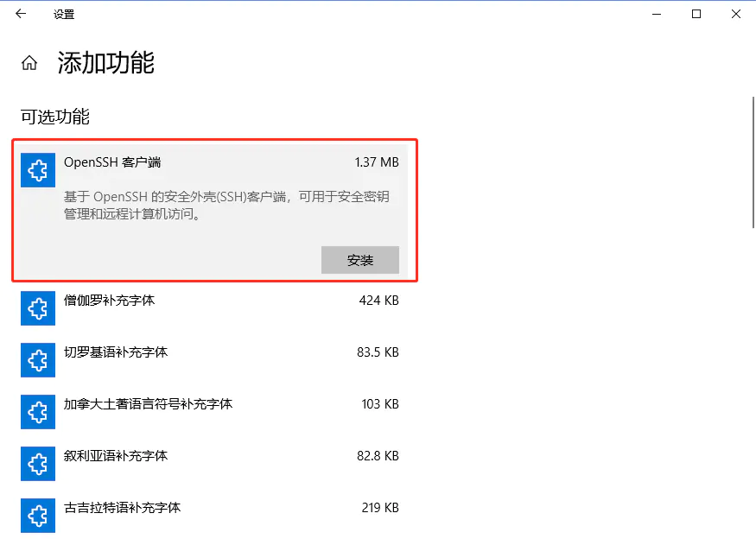Click the 可选功能 section heading

[x=55, y=117]
